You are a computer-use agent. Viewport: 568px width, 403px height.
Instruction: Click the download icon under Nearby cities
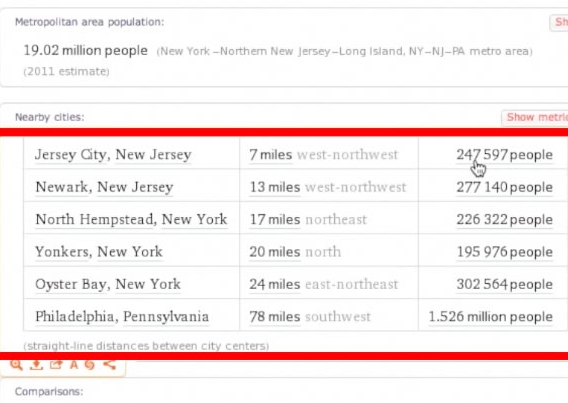click(x=36, y=365)
